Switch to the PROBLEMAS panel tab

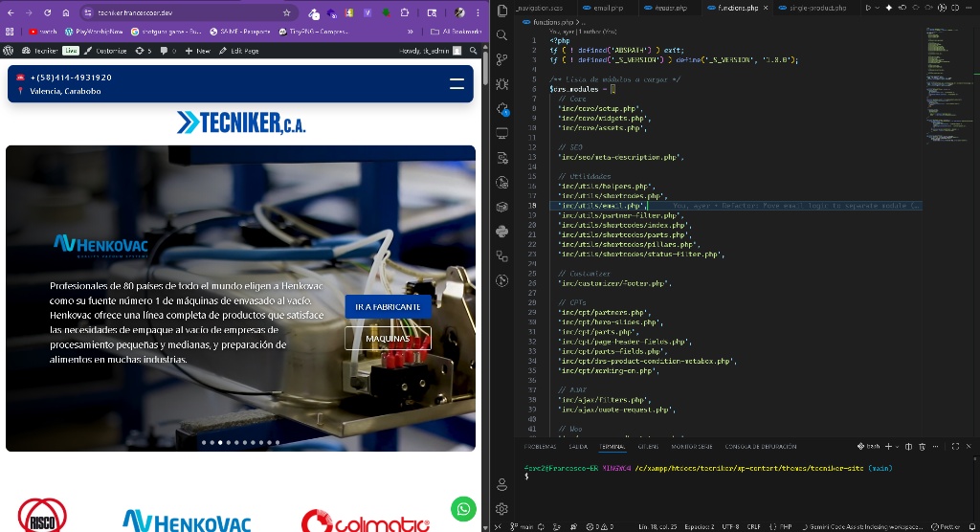542,447
